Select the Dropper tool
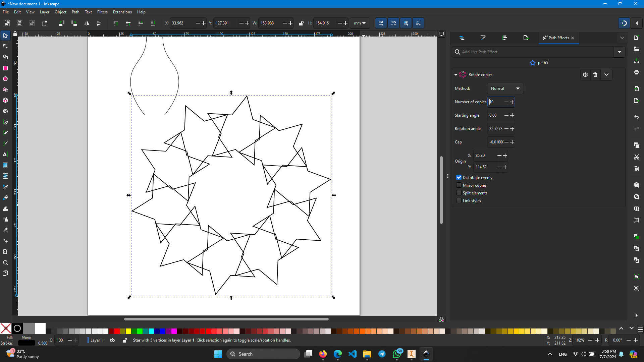644x362 pixels. tap(5, 187)
